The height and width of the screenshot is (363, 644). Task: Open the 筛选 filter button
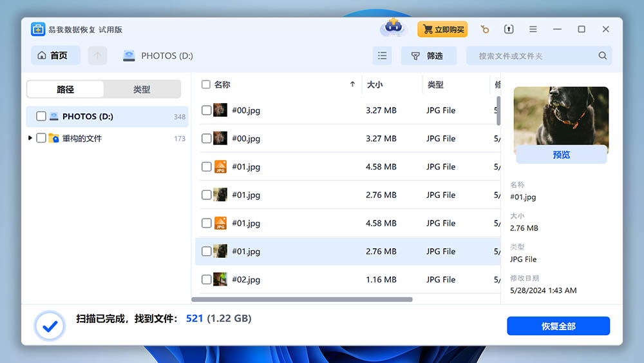429,55
